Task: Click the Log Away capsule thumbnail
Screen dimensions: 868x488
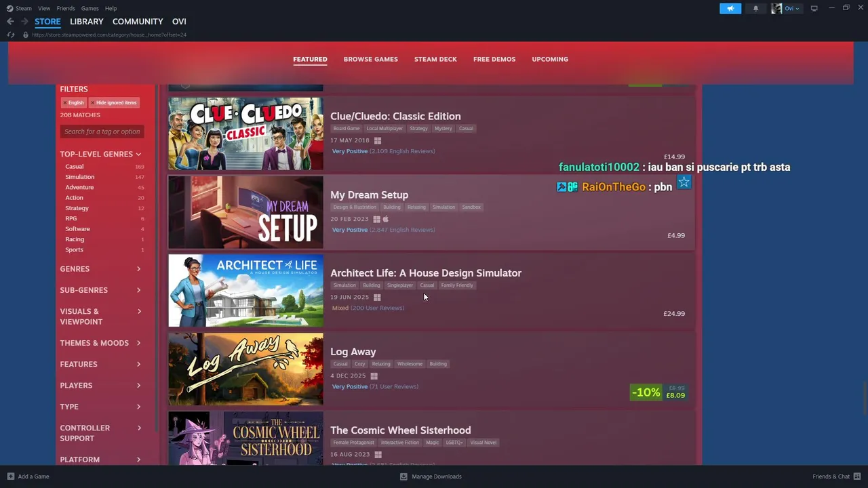Action: pos(245,369)
